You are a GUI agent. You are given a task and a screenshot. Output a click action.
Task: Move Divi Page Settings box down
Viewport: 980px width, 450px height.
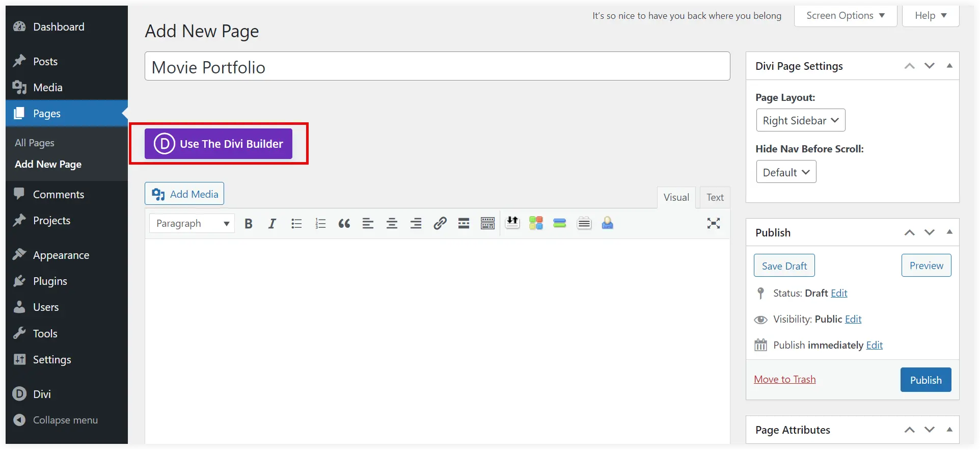tap(930, 66)
